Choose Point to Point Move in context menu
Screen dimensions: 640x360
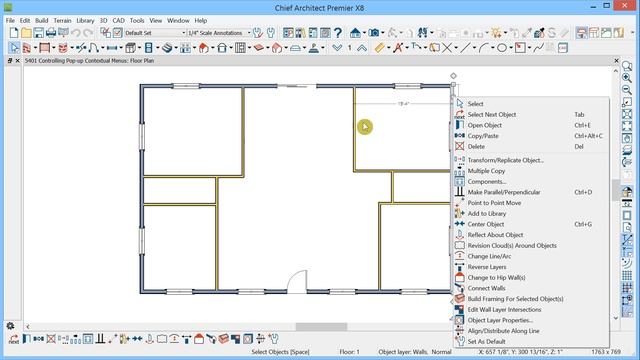click(531, 203)
